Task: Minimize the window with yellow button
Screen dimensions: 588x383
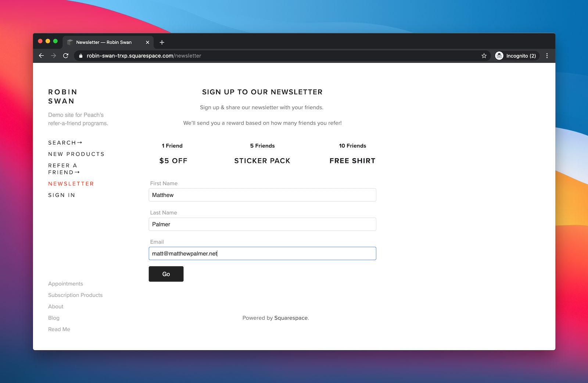Action: (x=48, y=41)
